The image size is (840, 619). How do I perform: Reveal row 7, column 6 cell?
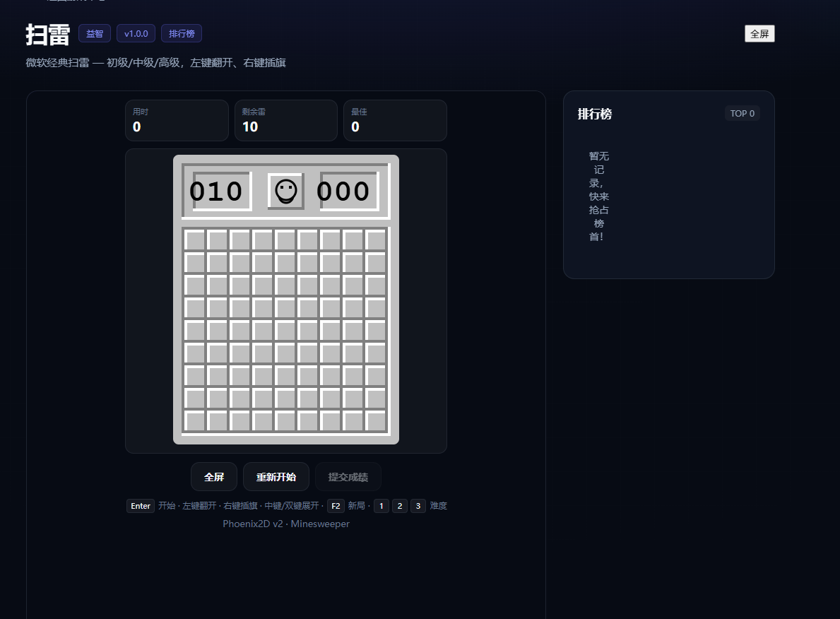[x=308, y=375]
